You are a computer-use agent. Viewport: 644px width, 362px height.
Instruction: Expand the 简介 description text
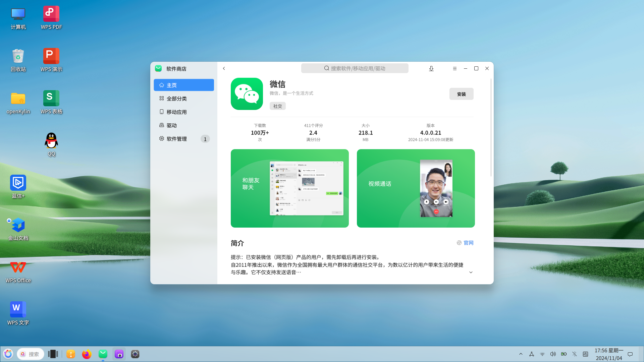tap(471, 272)
